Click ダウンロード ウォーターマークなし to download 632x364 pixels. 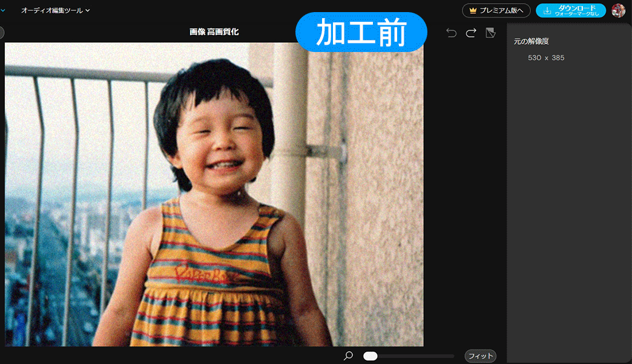(x=570, y=10)
